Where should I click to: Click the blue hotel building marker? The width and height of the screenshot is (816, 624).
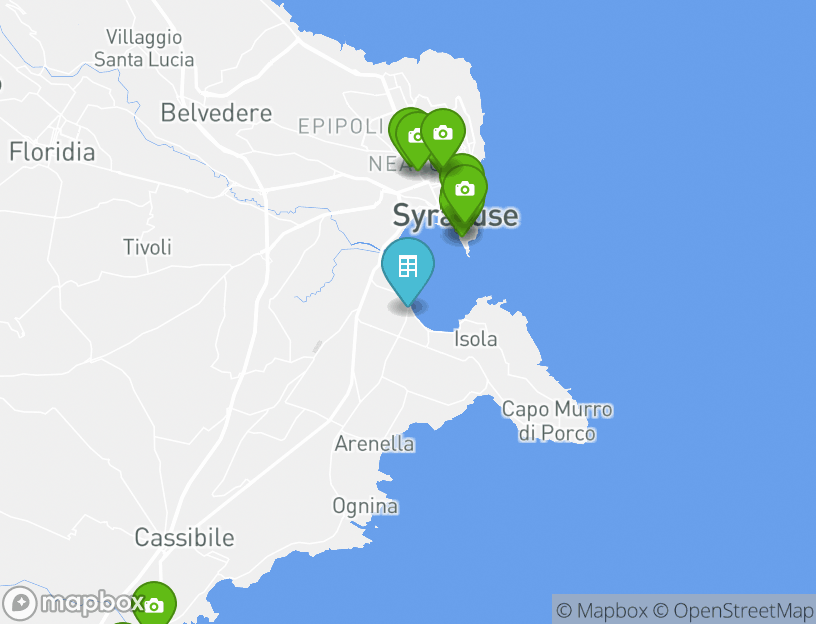click(x=407, y=268)
